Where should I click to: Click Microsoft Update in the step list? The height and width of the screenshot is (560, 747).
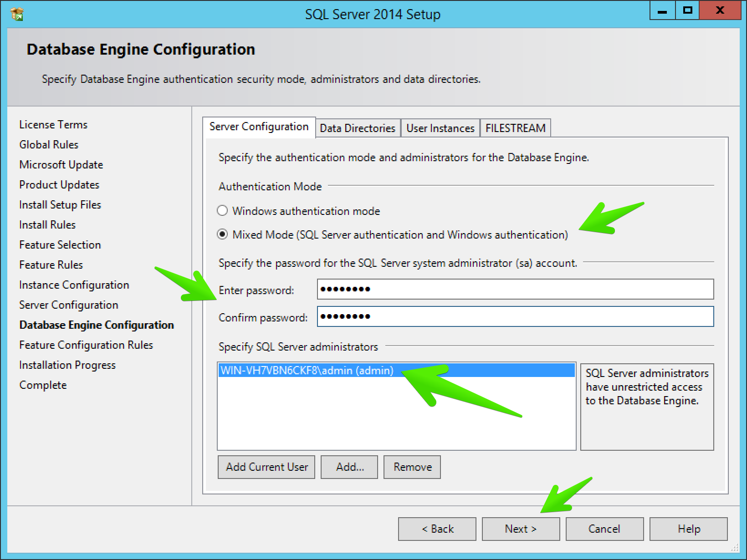coord(61,165)
